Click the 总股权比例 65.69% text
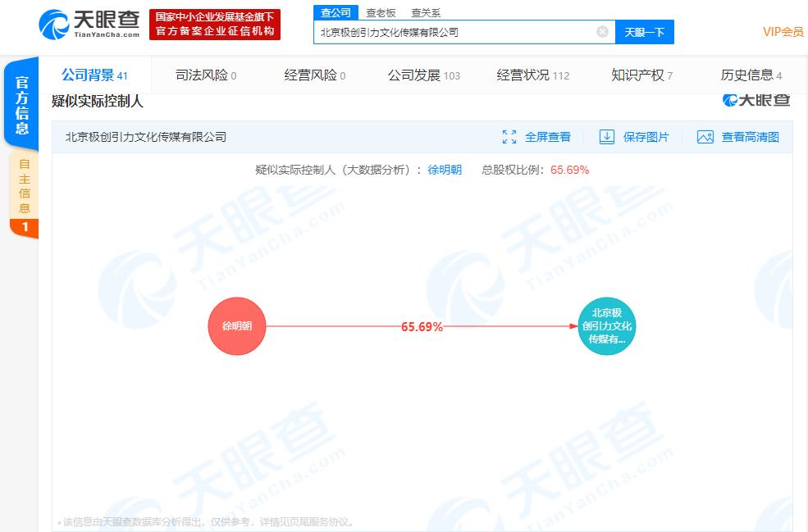The width and height of the screenshot is (808, 532). pyautogui.click(x=535, y=170)
